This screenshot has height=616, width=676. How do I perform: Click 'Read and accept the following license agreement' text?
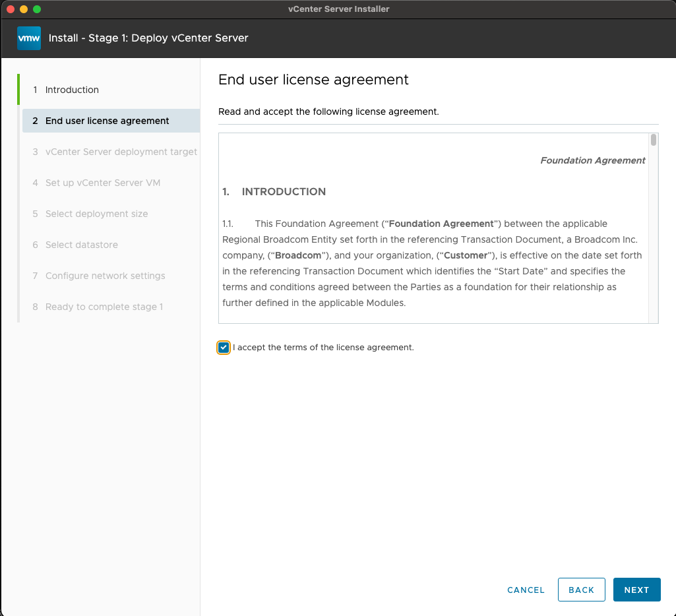(x=328, y=111)
